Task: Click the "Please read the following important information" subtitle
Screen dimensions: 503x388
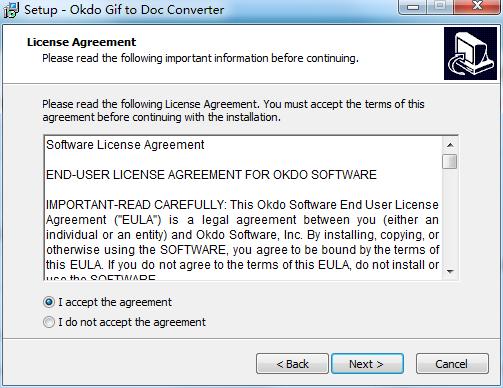Action: point(200,58)
